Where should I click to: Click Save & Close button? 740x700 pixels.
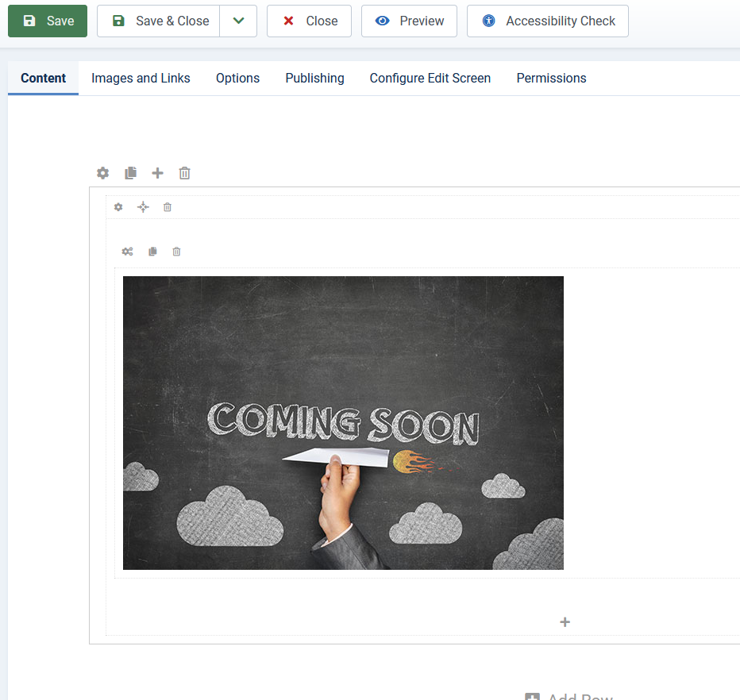click(x=159, y=21)
